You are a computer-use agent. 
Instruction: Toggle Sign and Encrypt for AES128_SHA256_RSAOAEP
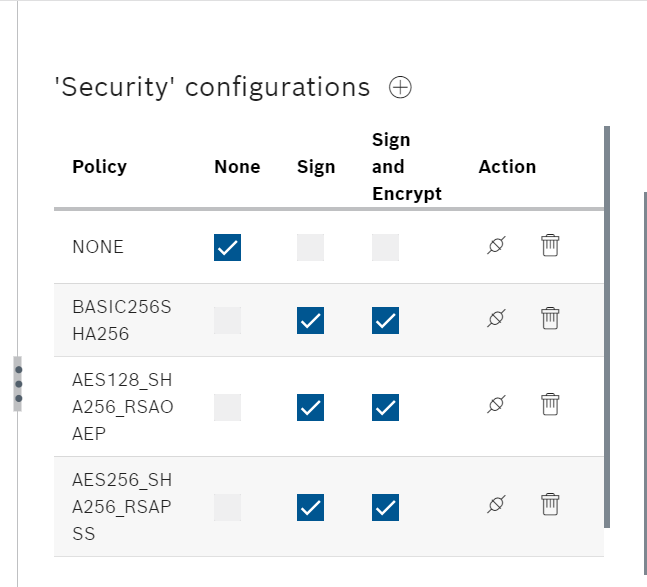coord(385,408)
